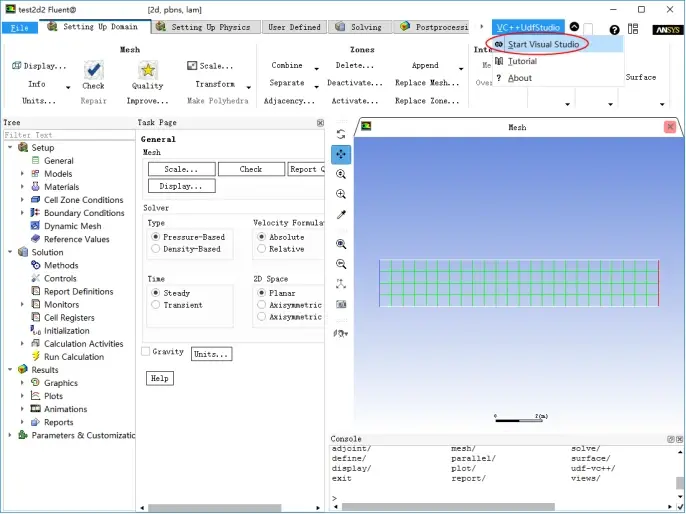This screenshot has width=686, height=514.
Task: Expand the Monitors tree node
Action: click(x=22, y=304)
